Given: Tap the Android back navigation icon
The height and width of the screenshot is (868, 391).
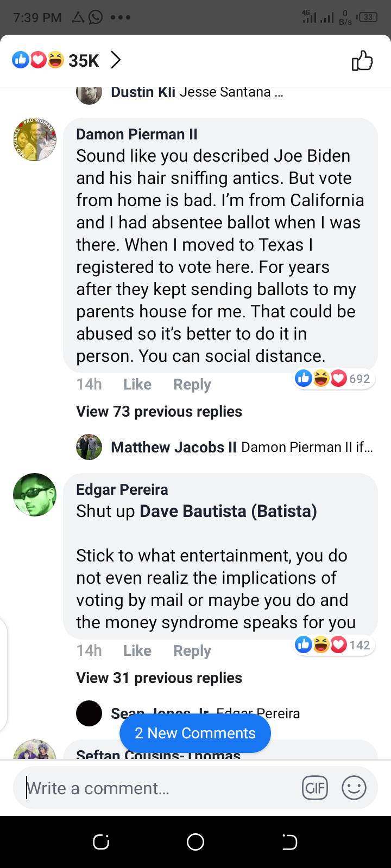Looking at the screenshot, I should click(x=289, y=842).
